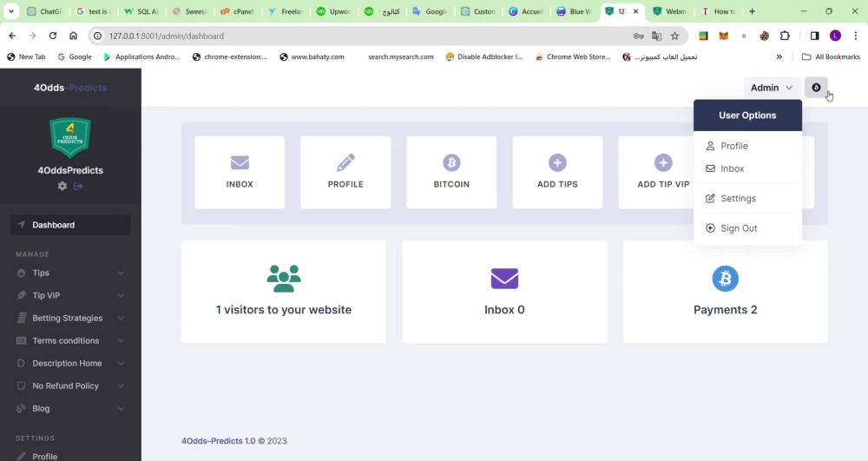Click the cookie extension icon
Viewport: 868px width, 461px height.
[x=765, y=36]
